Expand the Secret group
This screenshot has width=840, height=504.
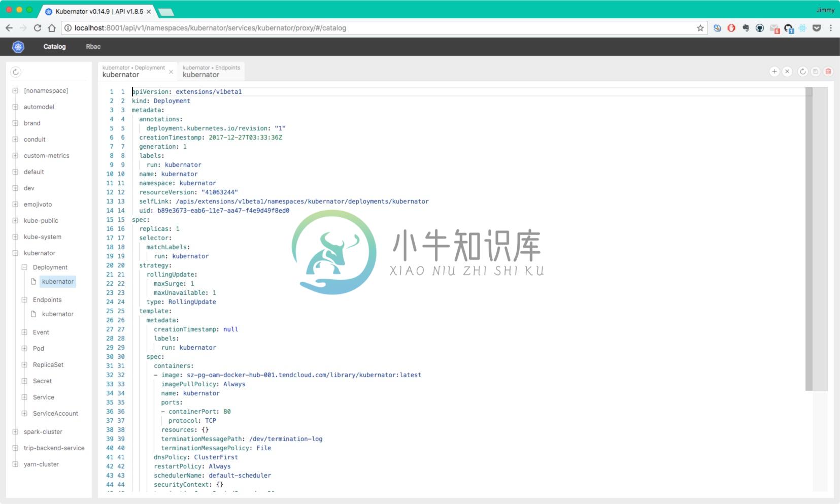click(24, 381)
